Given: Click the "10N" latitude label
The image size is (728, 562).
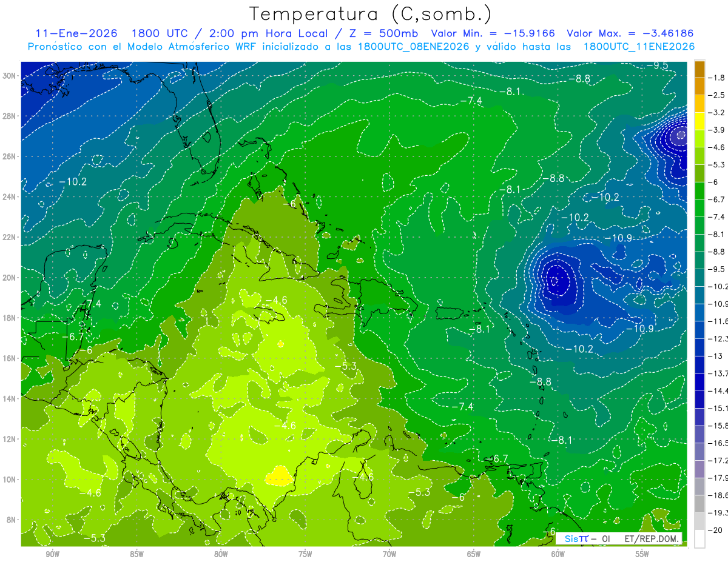Looking at the screenshot, I should pyautogui.click(x=10, y=480).
